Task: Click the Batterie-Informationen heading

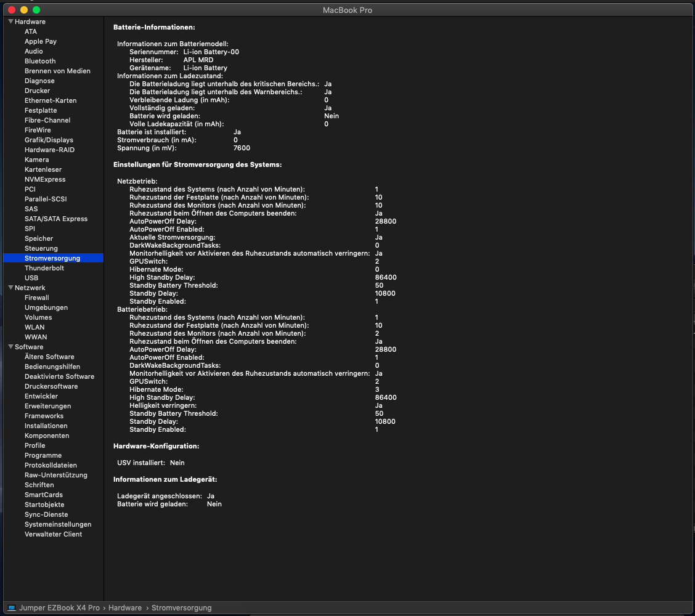Action: [x=154, y=27]
